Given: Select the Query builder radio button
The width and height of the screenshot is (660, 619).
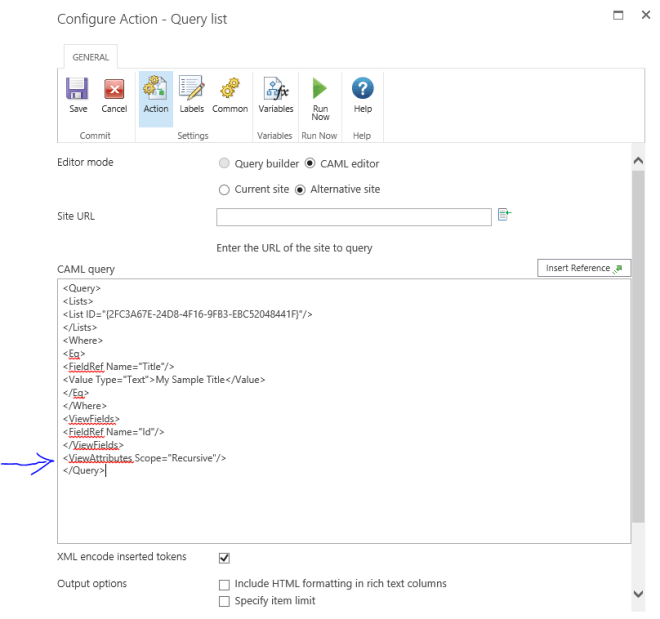Looking at the screenshot, I should pos(224,163).
